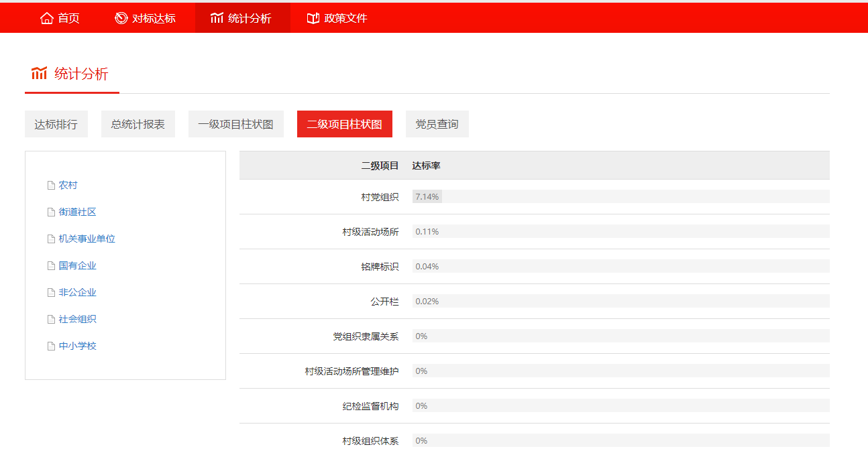Select 二级项目柱状图 tab

pyautogui.click(x=344, y=124)
